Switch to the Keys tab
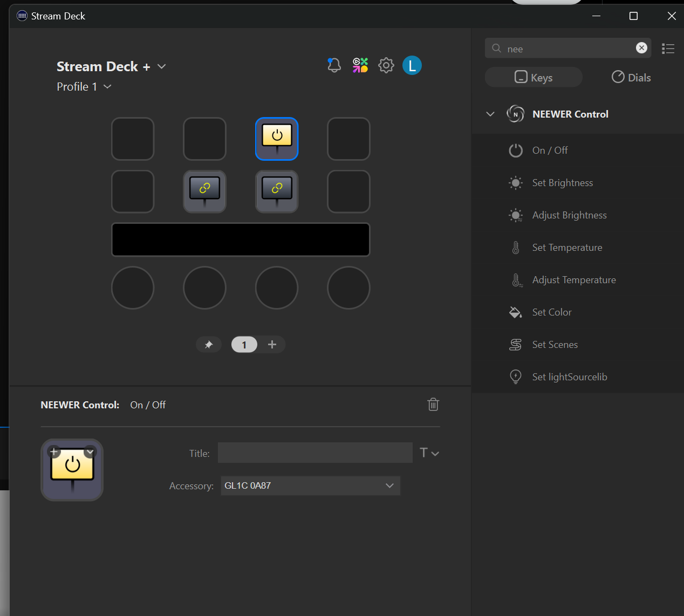Image resolution: width=684 pixels, height=616 pixels. click(533, 77)
